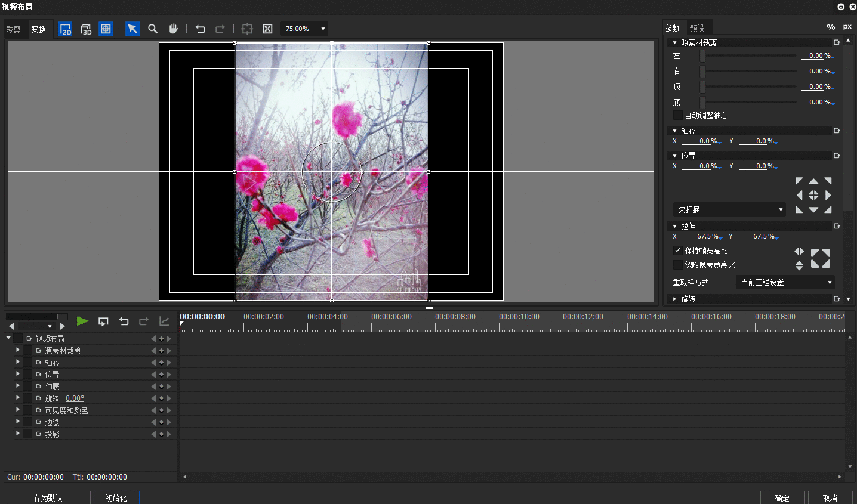Expand the 旋转 section in parameters panel
The width and height of the screenshot is (857, 504).
click(x=675, y=299)
